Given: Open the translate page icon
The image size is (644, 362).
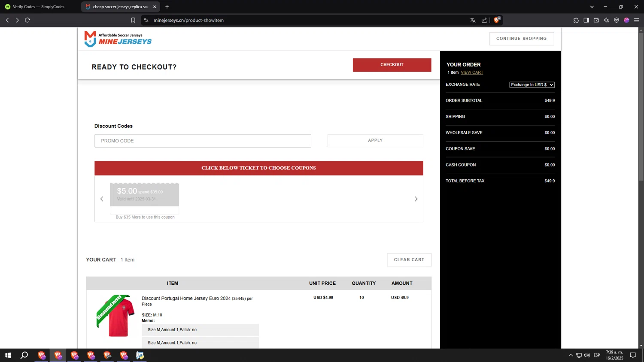Looking at the screenshot, I should [473, 20].
